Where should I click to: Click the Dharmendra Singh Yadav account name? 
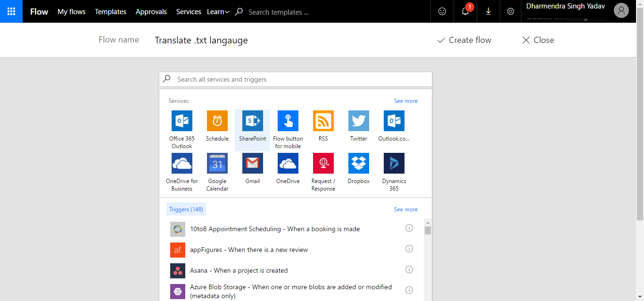(566, 6)
